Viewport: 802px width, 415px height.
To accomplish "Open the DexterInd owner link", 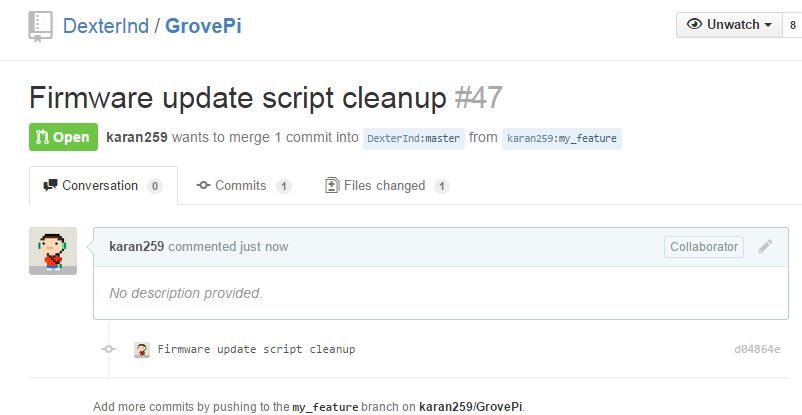I will 106,26.
